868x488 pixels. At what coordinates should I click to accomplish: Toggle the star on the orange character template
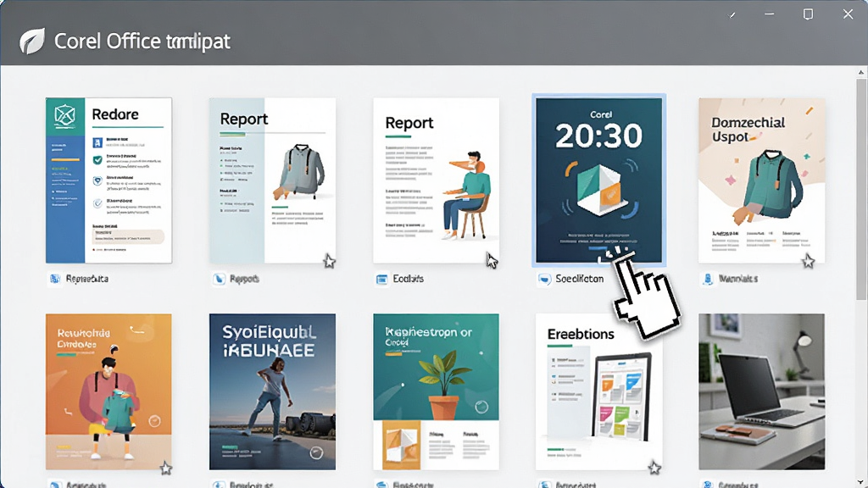pos(165,469)
